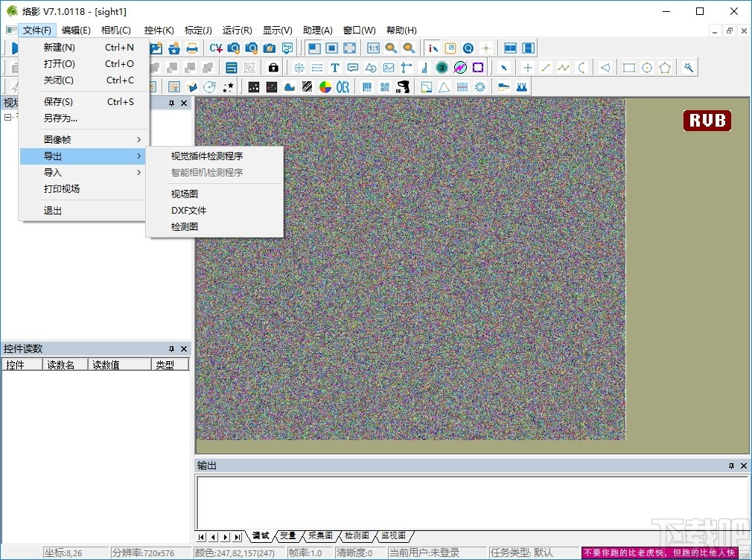Switch to the 采集图 output tab
Viewport: 752px width, 560px height.
click(320, 535)
